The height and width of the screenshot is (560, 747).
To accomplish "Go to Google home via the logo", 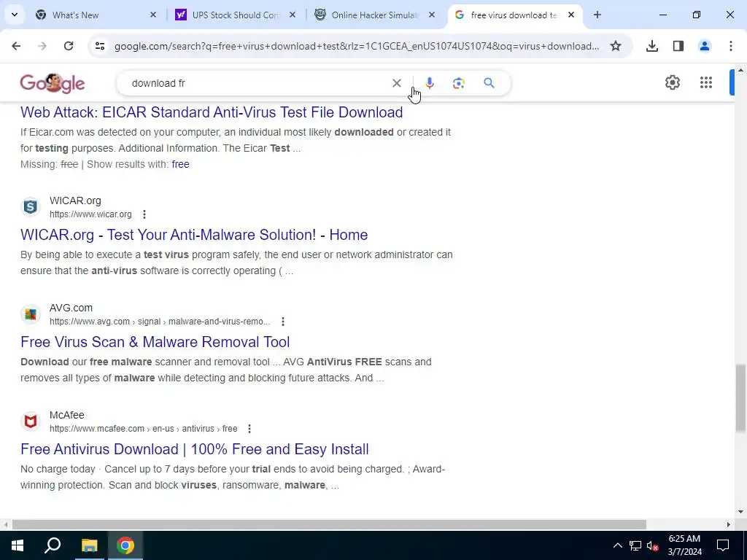I will pos(53,83).
